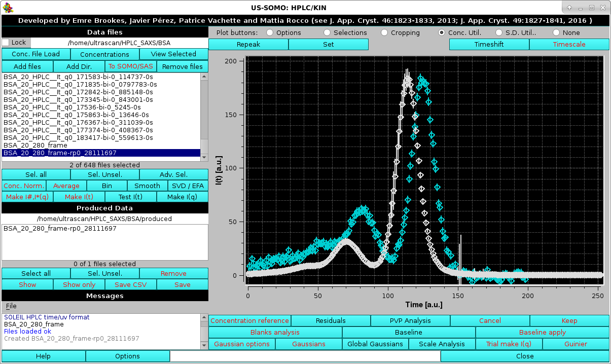Click the down arrow of the file list scrollbar
611x364 pixels.
[205, 158]
